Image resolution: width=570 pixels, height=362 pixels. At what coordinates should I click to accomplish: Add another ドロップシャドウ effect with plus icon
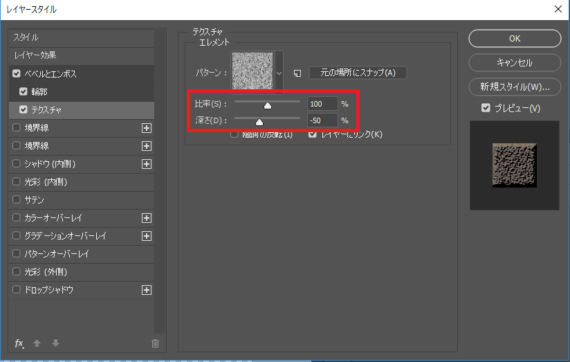[146, 290]
